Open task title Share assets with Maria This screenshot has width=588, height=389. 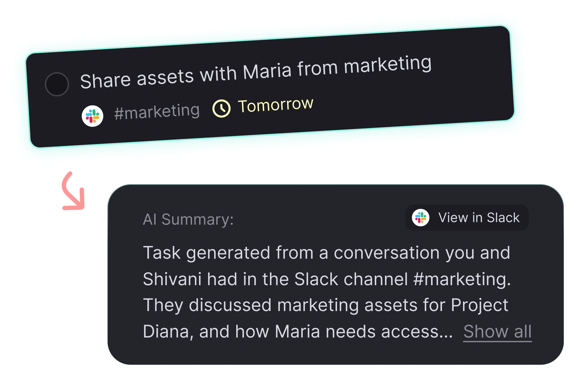[256, 72]
